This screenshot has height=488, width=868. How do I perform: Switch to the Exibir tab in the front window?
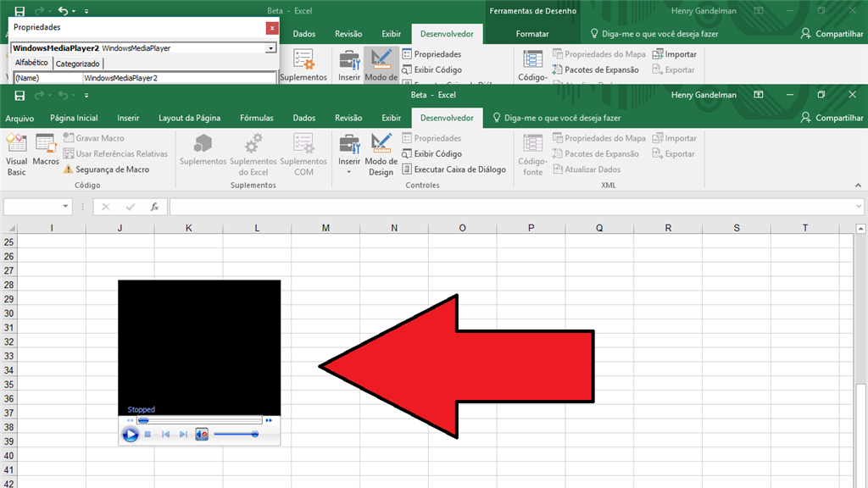[391, 118]
